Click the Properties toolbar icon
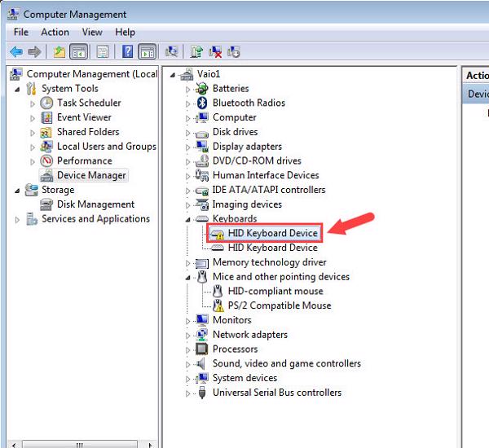This screenshot has height=448, width=489. tap(103, 52)
